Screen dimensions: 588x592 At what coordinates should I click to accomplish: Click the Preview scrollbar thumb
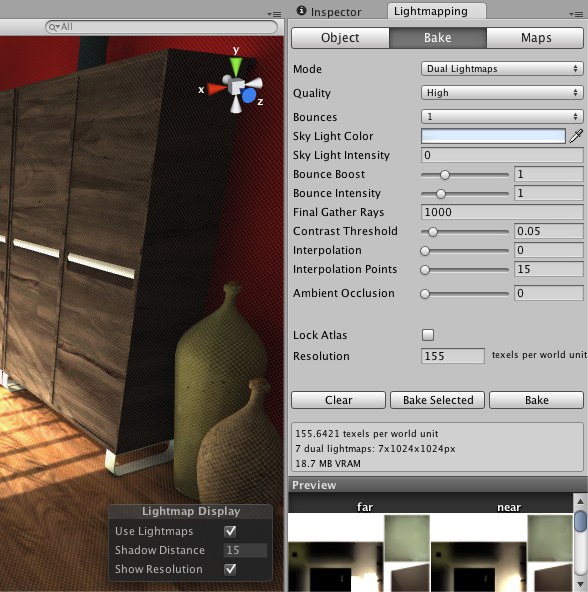[x=580, y=520]
